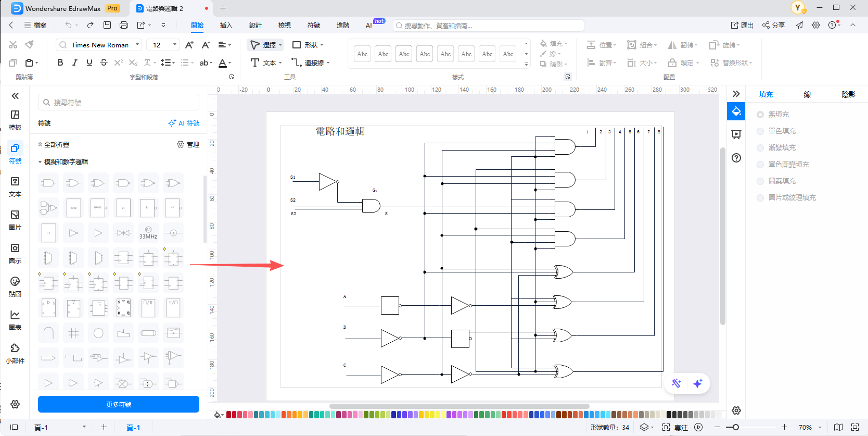Click the 更多符號 more symbols button
This screenshot has height=436, width=868.
[119, 404]
